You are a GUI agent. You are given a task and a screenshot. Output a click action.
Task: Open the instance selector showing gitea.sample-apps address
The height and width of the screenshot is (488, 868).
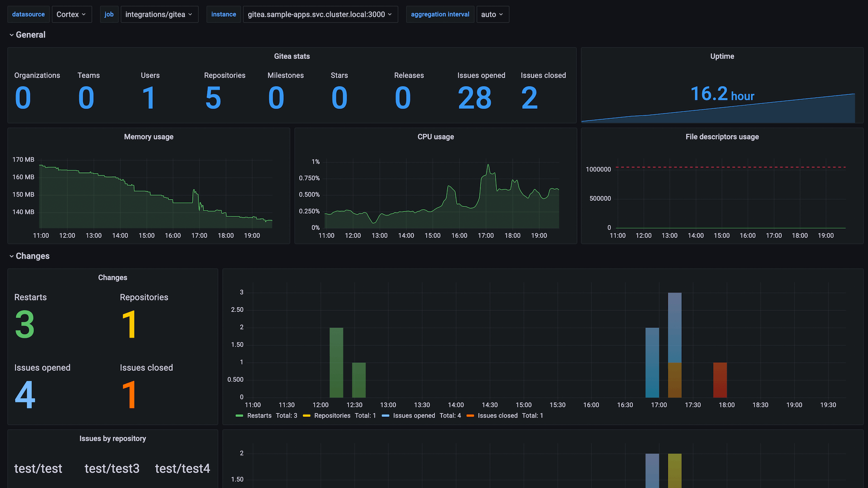click(320, 14)
